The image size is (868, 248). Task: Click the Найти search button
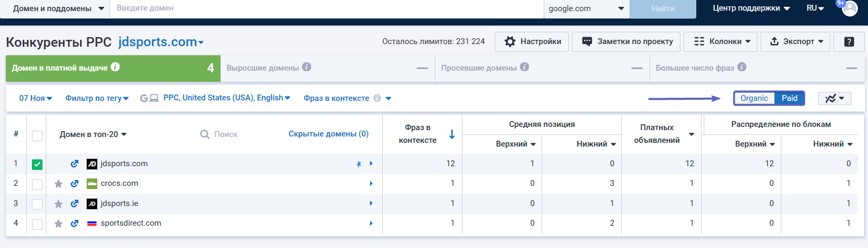663,8
